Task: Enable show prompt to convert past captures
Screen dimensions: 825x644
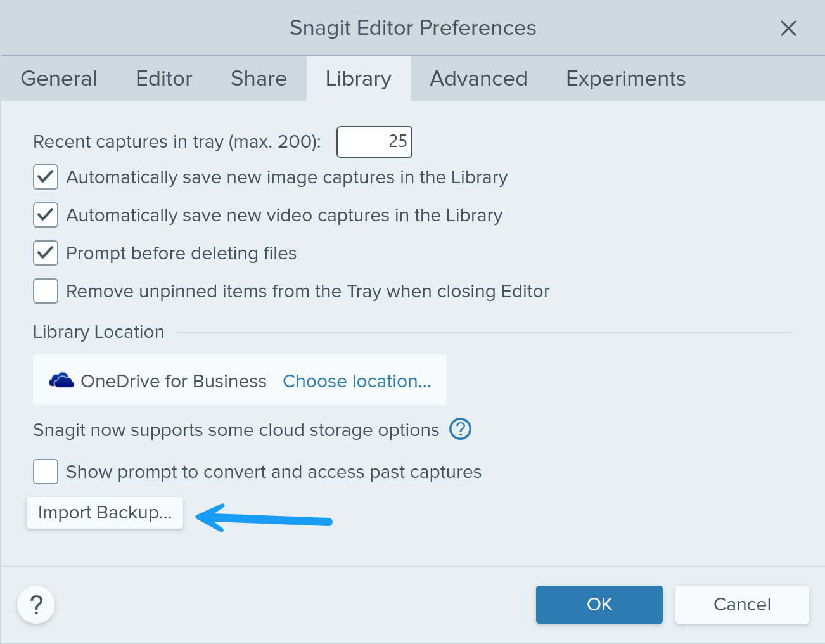Action: point(46,472)
